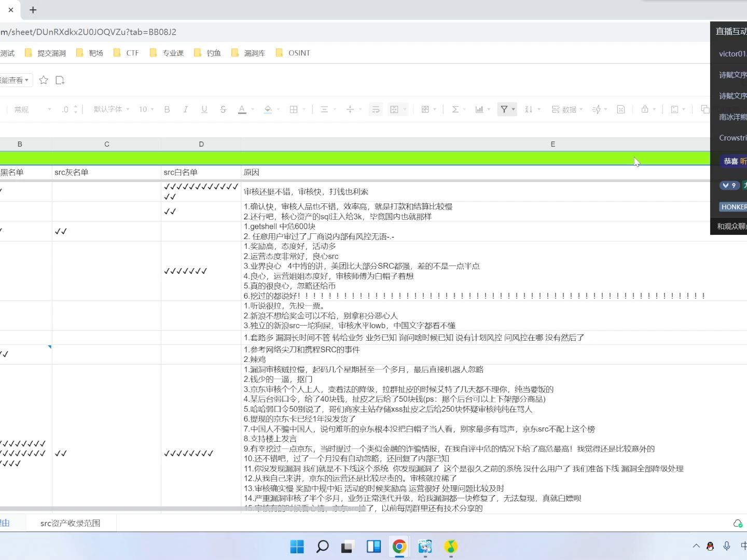This screenshot has height=560, width=747.
Task: Open a new browser tab
Action: point(33,10)
